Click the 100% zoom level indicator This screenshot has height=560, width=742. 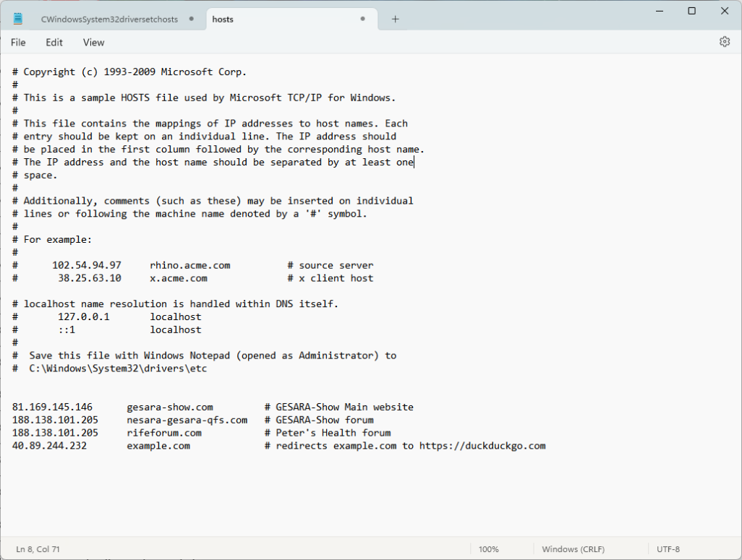(x=489, y=549)
